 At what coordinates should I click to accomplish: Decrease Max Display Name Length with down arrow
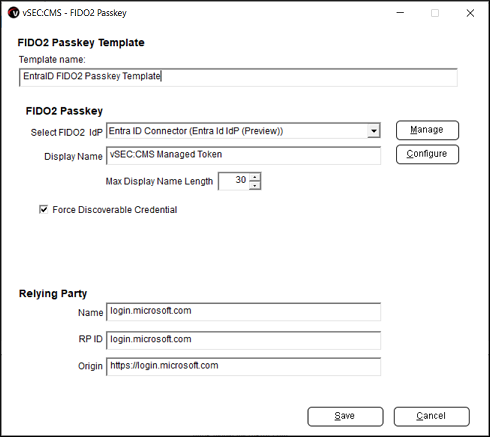click(255, 185)
